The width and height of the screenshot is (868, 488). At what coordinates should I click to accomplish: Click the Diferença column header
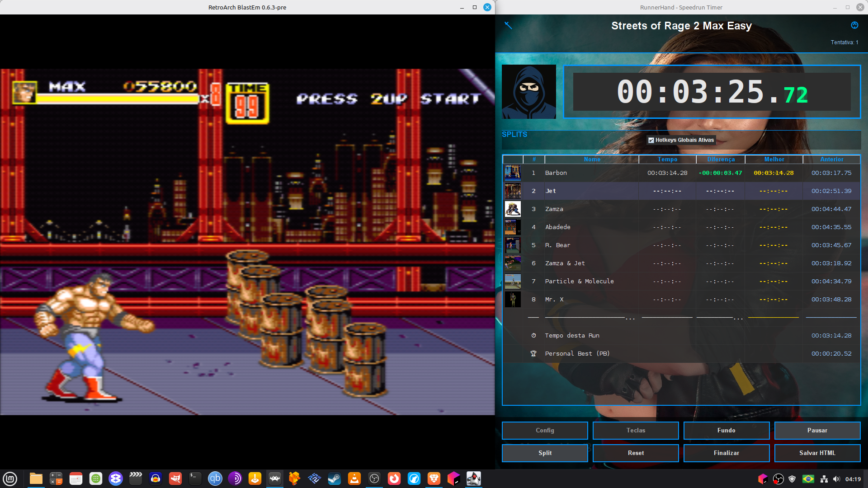click(x=721, y=160)
